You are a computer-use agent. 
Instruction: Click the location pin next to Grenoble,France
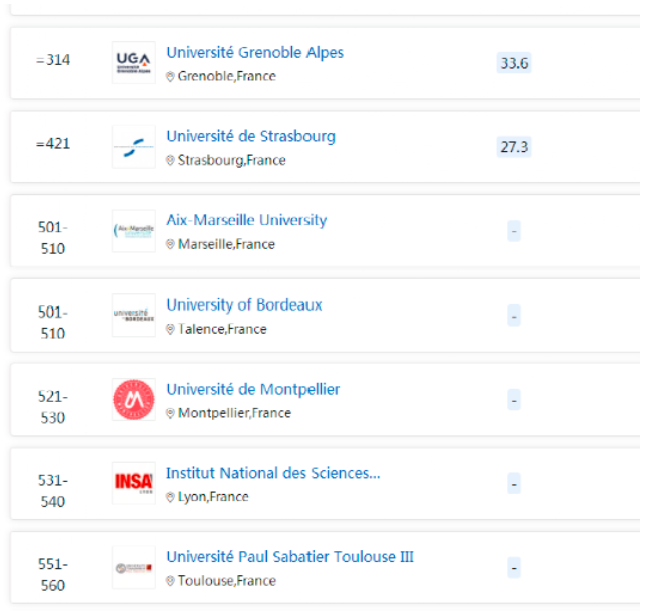pyautogui.click(x=170, y=77)
